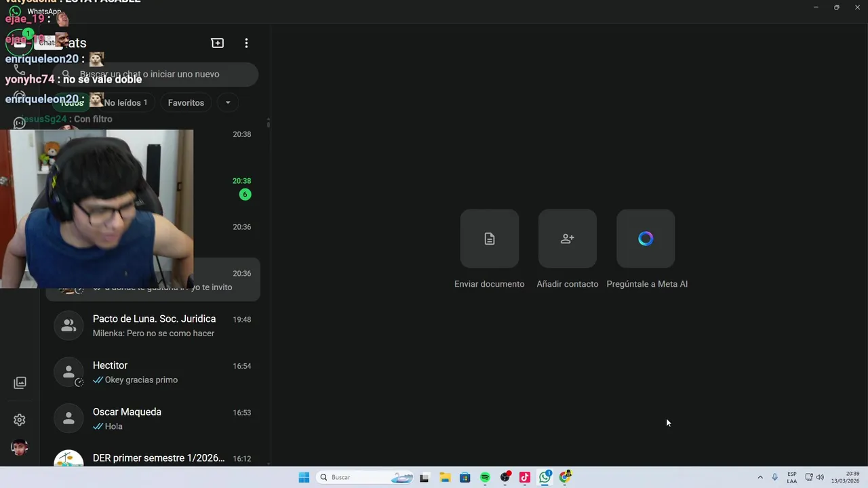Click the Enviar documento tile

[x=490, y=239]
